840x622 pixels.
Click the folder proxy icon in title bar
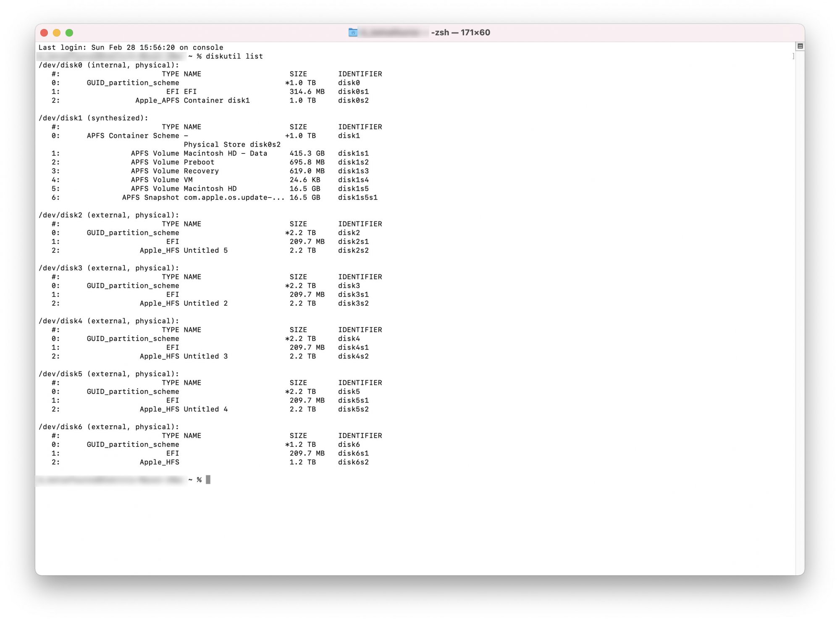[x=353, y=32]
